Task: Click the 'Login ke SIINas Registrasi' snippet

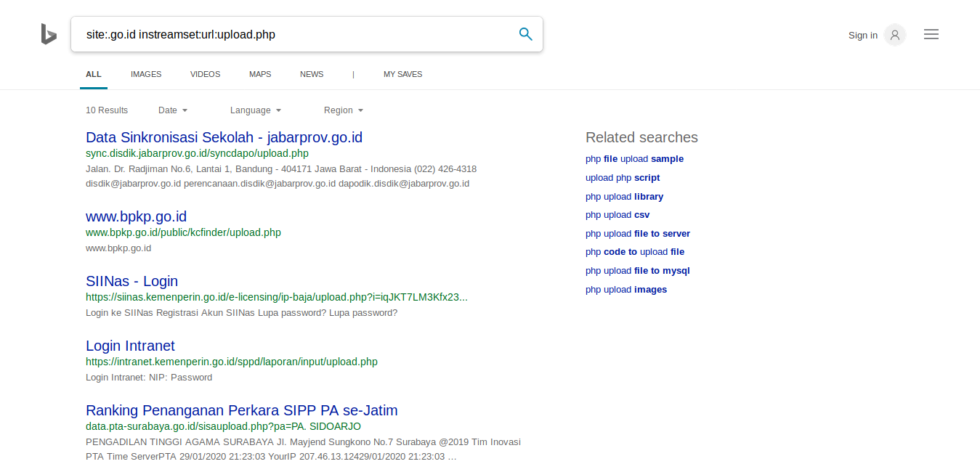Action: (241, 313)
